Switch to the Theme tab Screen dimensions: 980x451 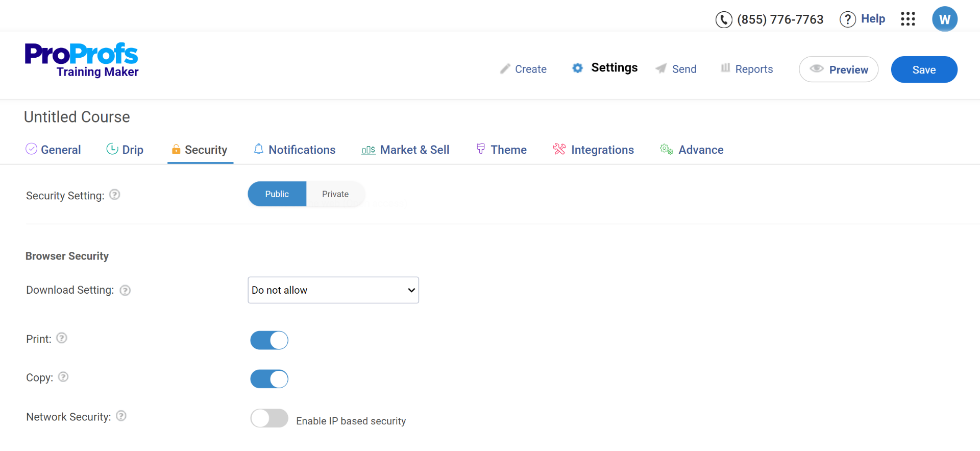pos(501,150)
